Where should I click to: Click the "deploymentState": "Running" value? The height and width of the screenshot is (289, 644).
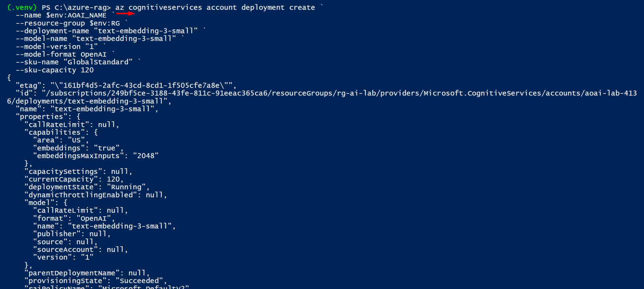(x=126, y=187)
